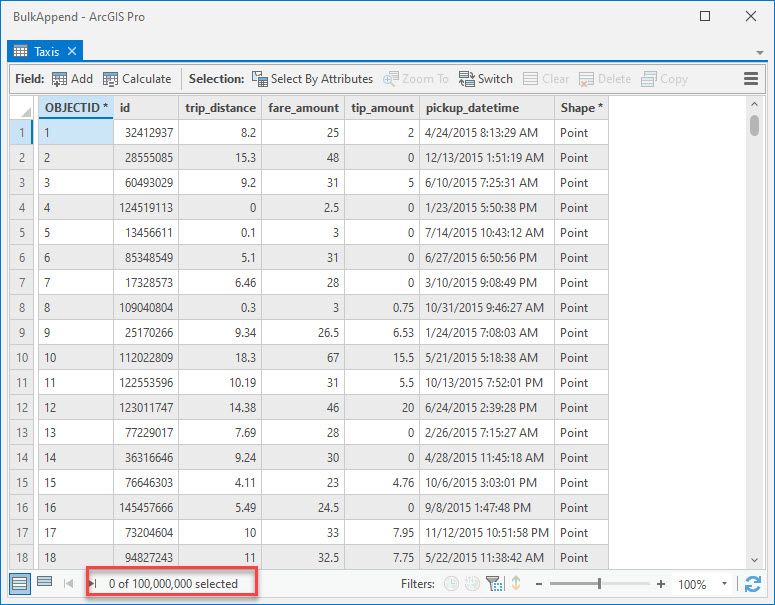Screen dimensions: 775x605
Task: Toggle show selected records view
Action: click(44, 583)
